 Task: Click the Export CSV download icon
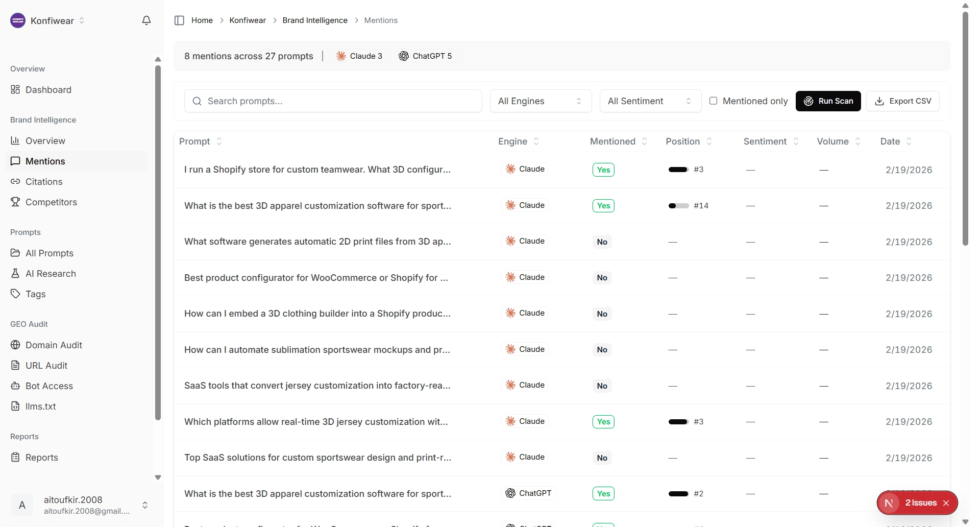(879, 101)
